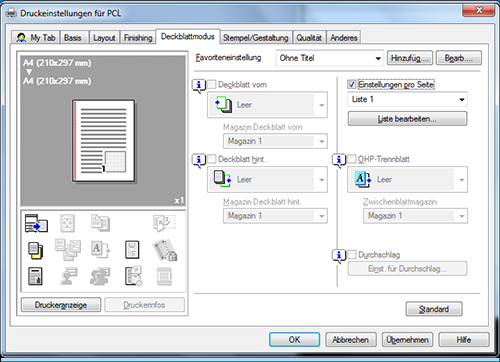This screenshot has height=362, width=500.
Task: Open Deckblatt vorn Leer dropdown
Action: click(267, 105)
